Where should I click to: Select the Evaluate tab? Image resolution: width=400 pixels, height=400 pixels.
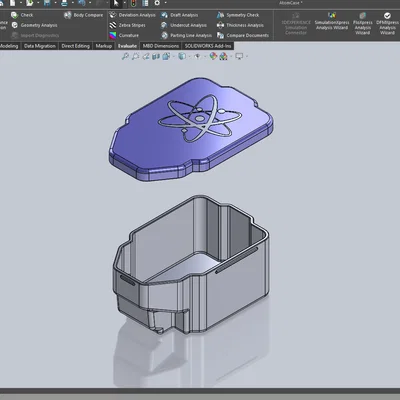tap(127, 46)
